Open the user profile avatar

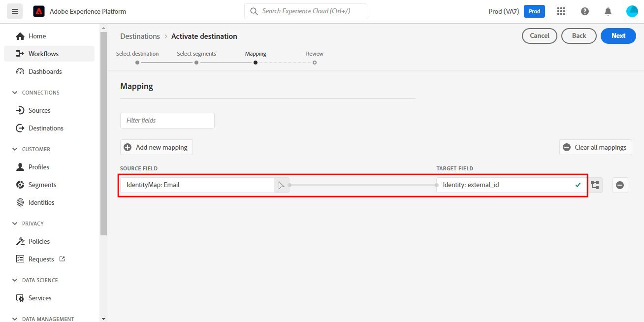[x=632, y=11]
